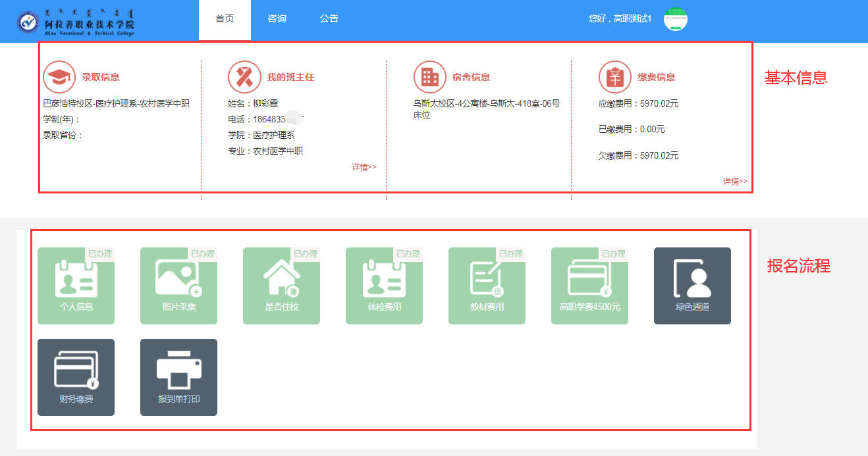Select the 是否住校 house tile
The image size is (868, 456).
[x=281, y=286]
